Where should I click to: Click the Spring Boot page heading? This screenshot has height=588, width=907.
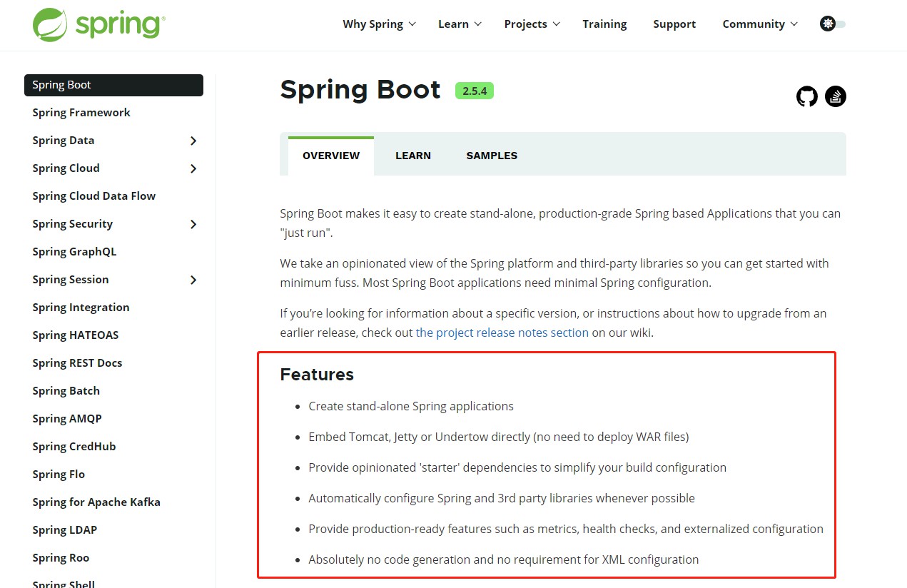click(360, 90)
